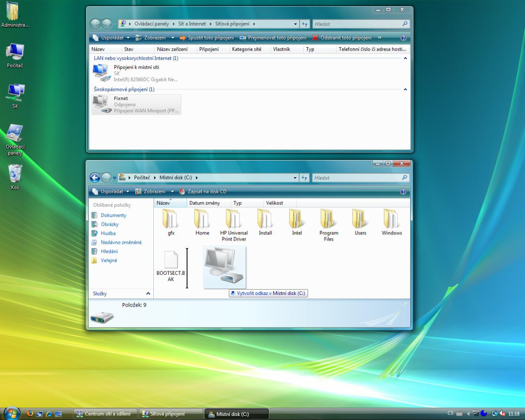Refresh the Síťová připojení address bar

305,24
